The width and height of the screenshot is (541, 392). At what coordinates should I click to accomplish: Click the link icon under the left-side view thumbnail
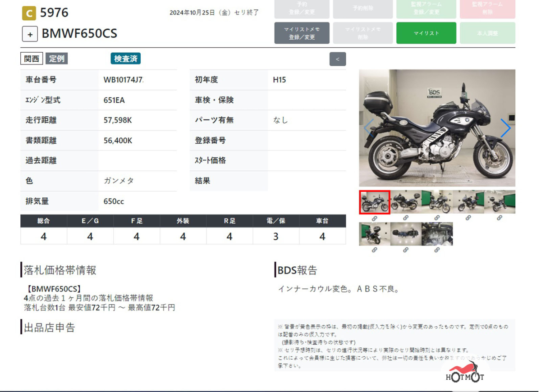[406, 218]
